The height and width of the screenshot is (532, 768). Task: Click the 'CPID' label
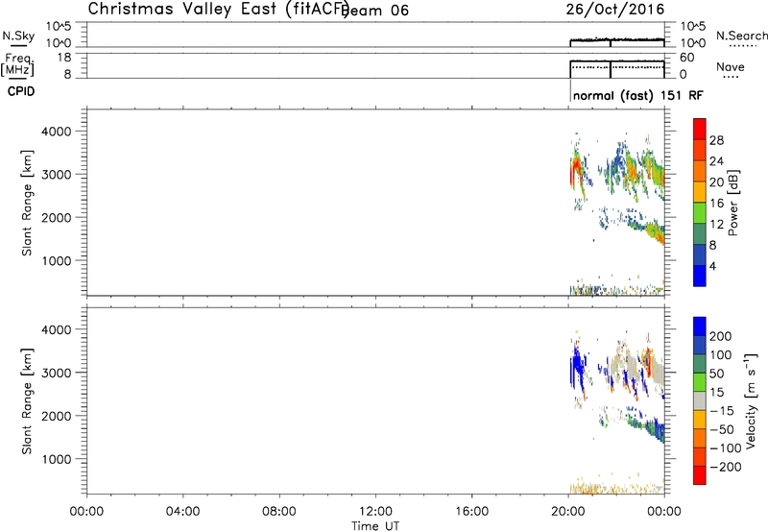pyautogui.click(x=21, y=91)
